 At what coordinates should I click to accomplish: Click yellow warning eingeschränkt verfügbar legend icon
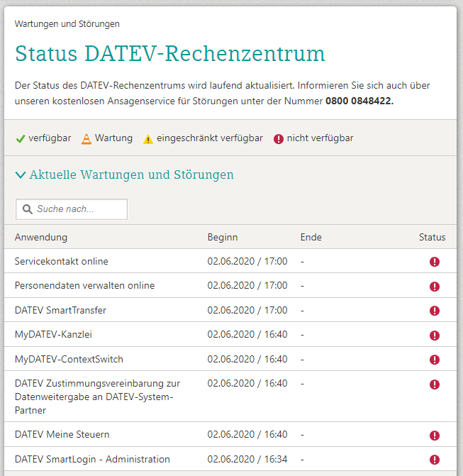(148, 139)
